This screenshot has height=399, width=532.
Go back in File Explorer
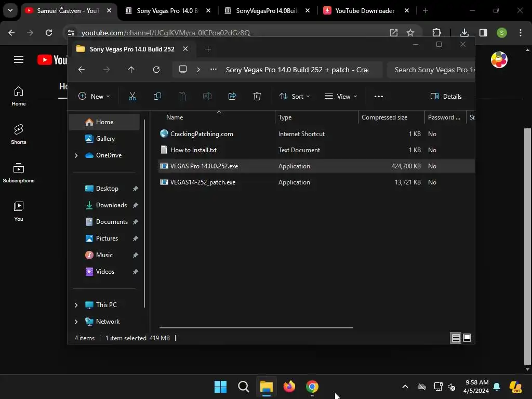82,70
